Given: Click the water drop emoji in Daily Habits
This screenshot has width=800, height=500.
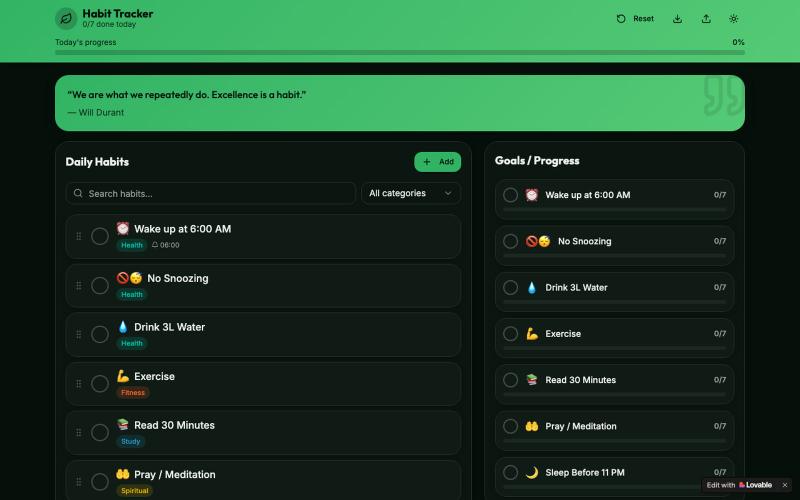Looking at the screenshot, I should tap(122, 327).
